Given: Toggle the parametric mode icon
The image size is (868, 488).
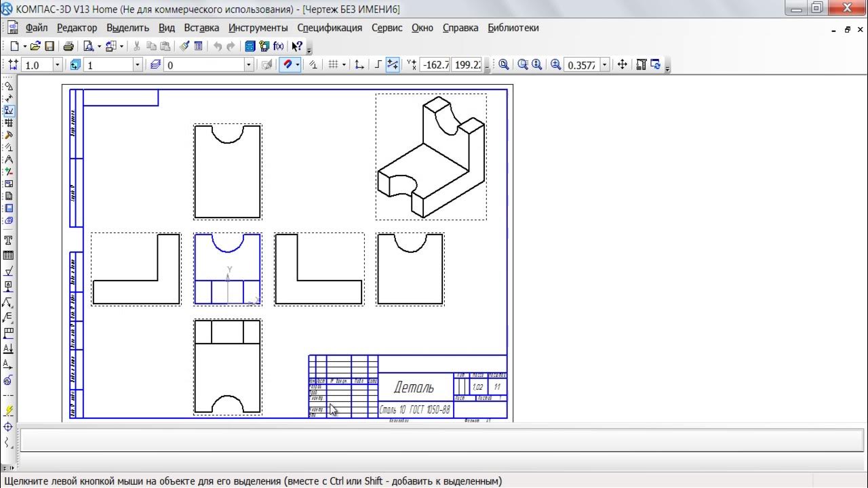Looking at the screenshot, I should tap(313, 64).
